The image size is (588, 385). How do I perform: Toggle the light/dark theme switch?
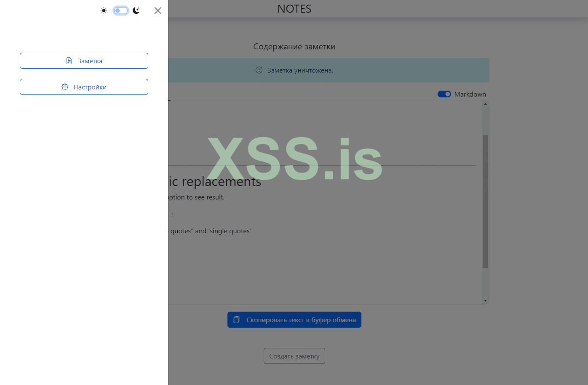click(121, 11)
